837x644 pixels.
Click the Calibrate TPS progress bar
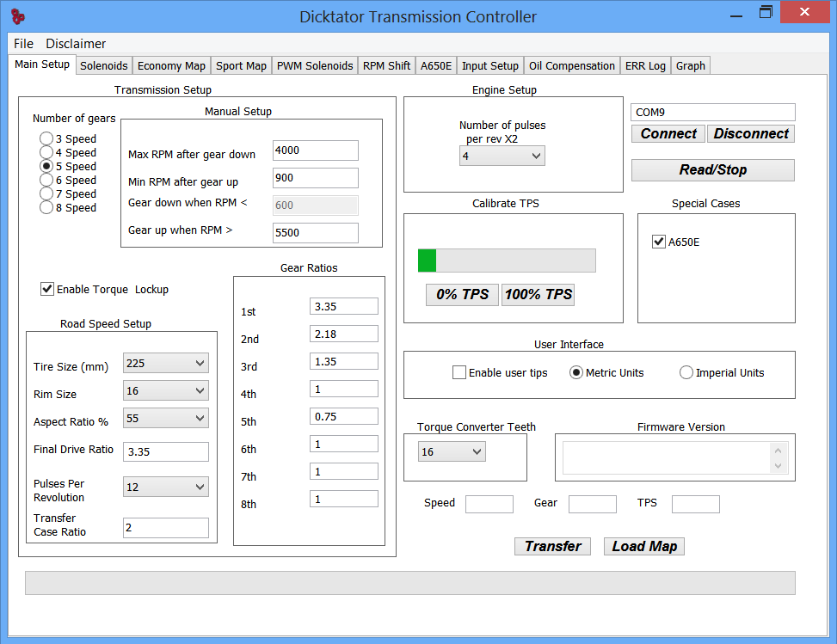507,261
